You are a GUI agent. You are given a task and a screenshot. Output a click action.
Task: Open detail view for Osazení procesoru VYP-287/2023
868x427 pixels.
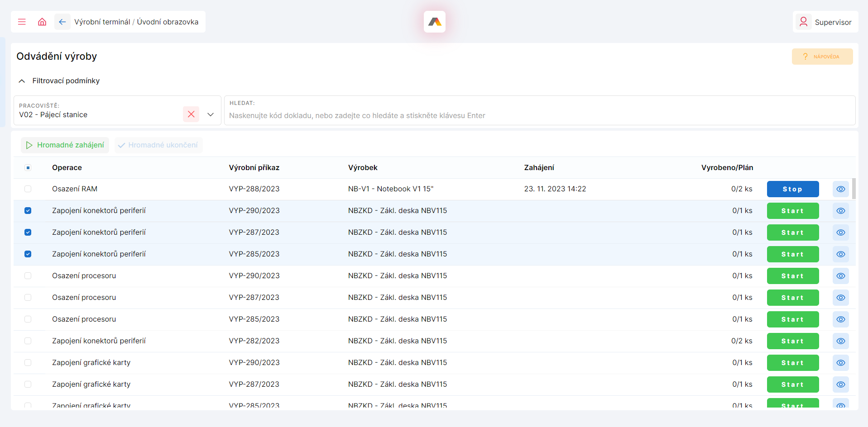(840, 298)
